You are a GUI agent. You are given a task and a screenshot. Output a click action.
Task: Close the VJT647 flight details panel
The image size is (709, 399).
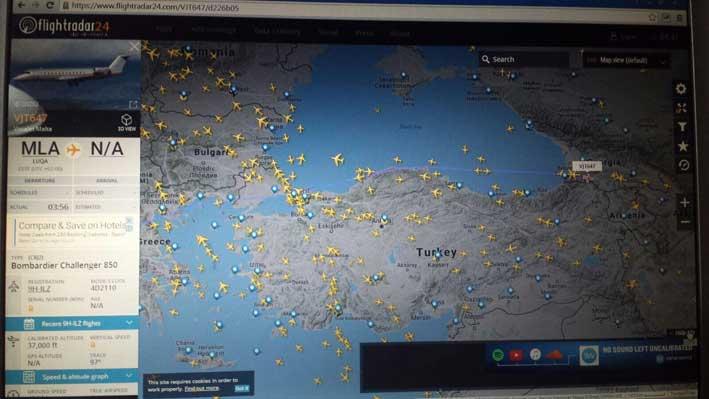tap(134, 47)
